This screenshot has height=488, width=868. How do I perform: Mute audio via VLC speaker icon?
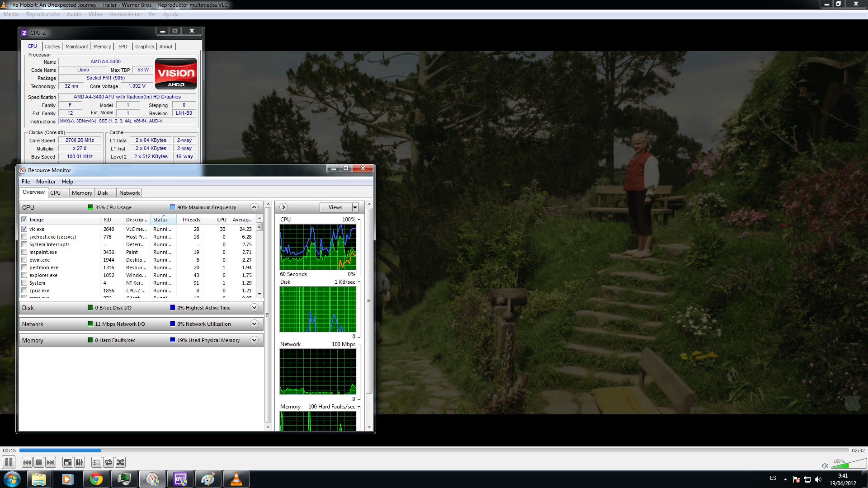(825, 465)
